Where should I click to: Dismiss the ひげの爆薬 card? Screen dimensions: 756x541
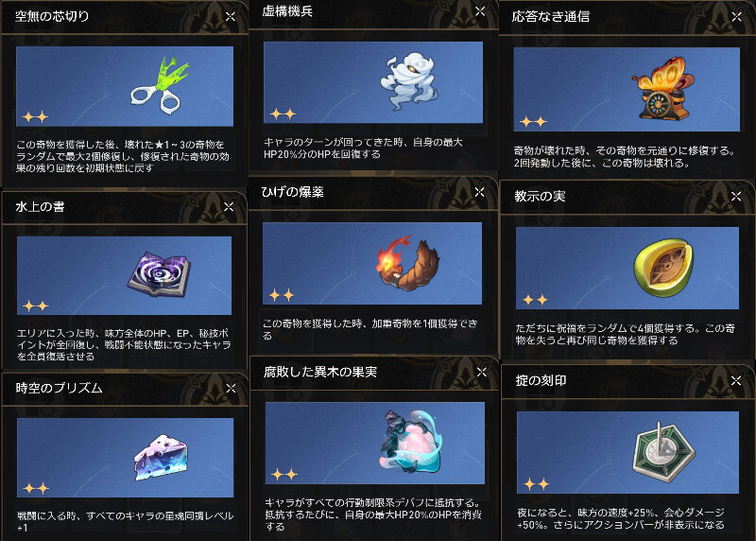coord(479,192)
